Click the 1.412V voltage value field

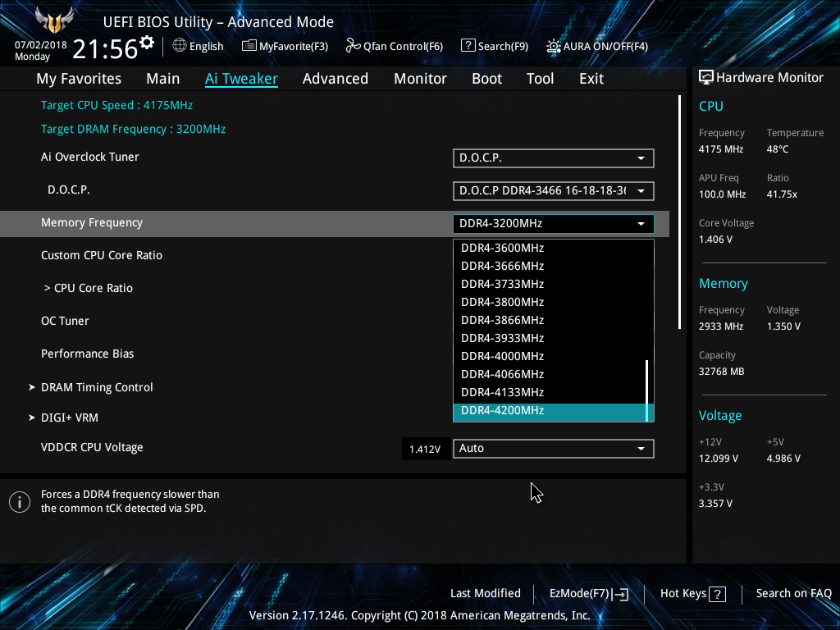click(x=425, y=449)
